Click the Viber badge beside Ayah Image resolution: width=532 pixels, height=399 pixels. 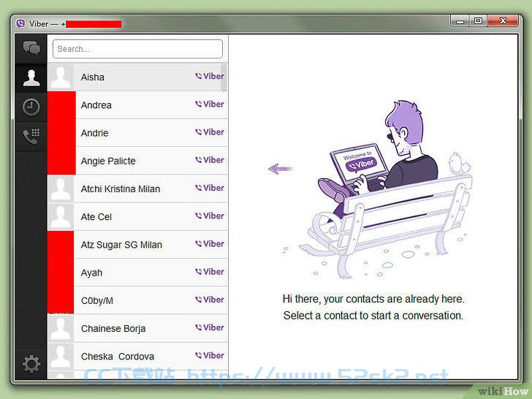click(x=209, y=271)
